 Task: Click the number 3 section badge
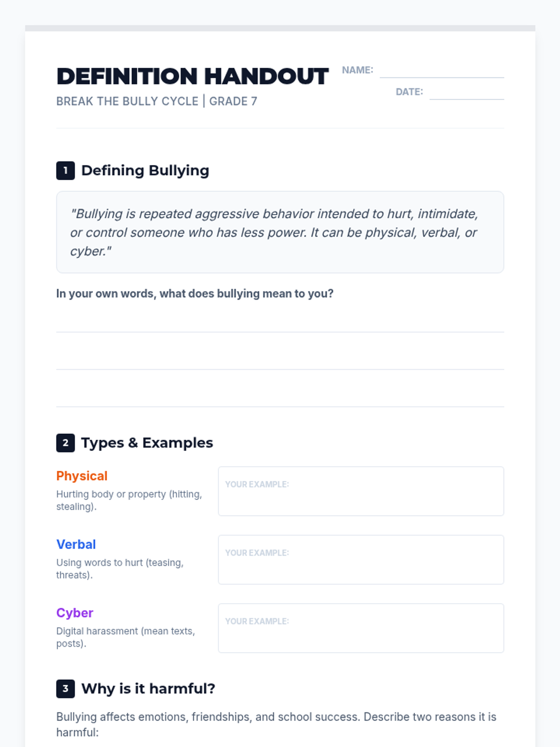point(65,689)
